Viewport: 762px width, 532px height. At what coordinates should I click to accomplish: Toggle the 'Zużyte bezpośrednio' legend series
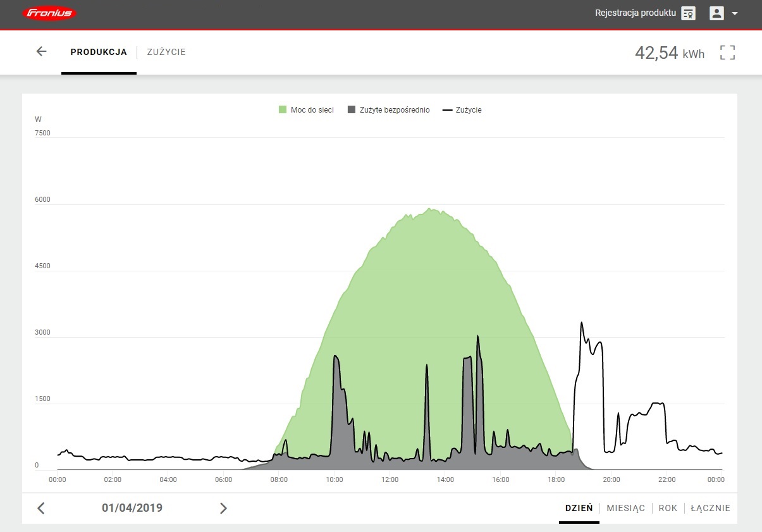coord(389,110)
